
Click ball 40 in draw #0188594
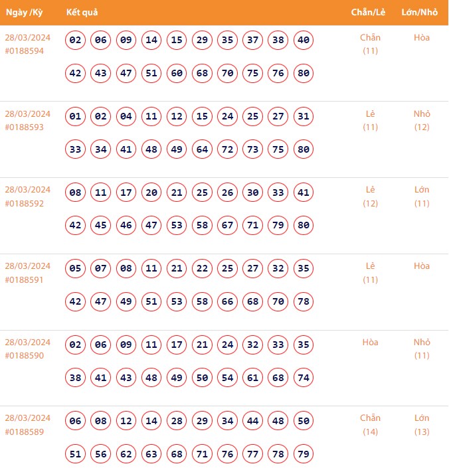point(304,40)
